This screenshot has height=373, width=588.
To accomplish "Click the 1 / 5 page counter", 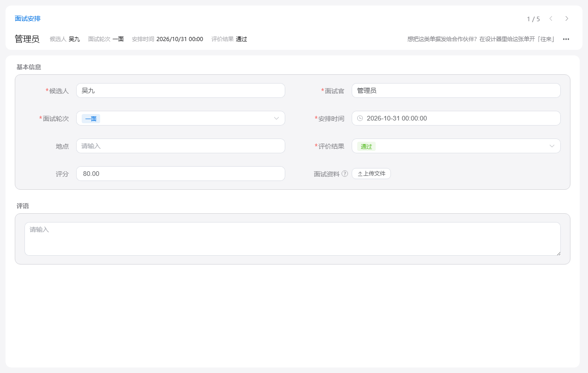I will pos(534,19).
